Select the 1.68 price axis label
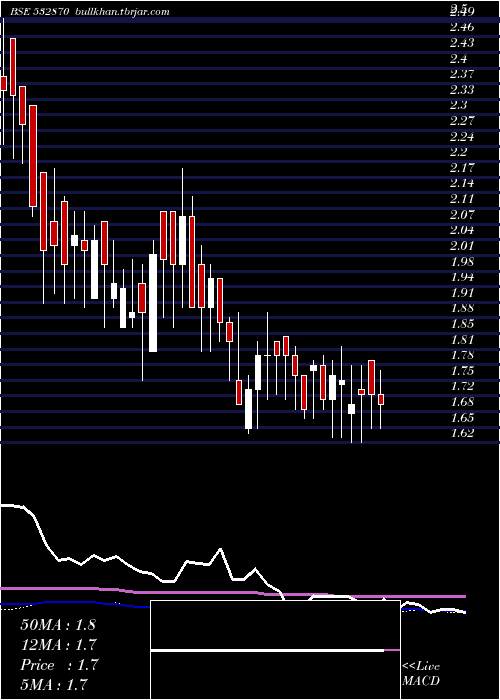Image resolution: width=500 pixels, height=700 pixels. pos(462,402)
